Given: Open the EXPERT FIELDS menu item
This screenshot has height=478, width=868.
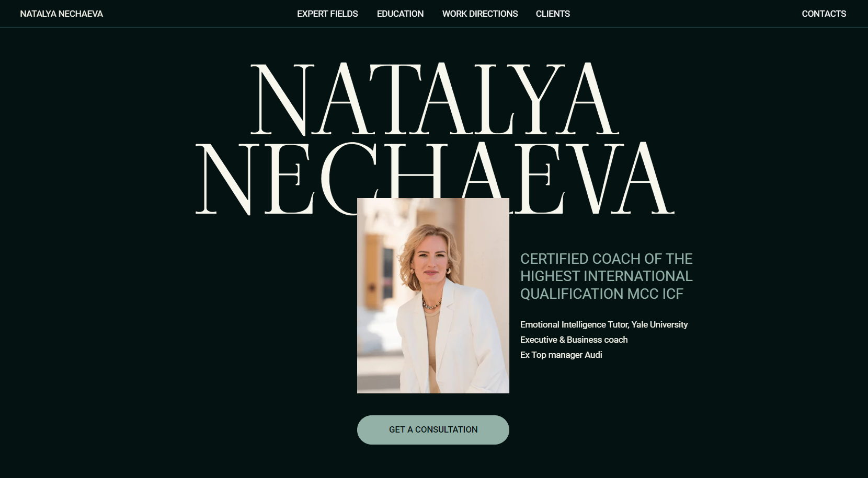Looking at the screenshot, I should point(327,14).
